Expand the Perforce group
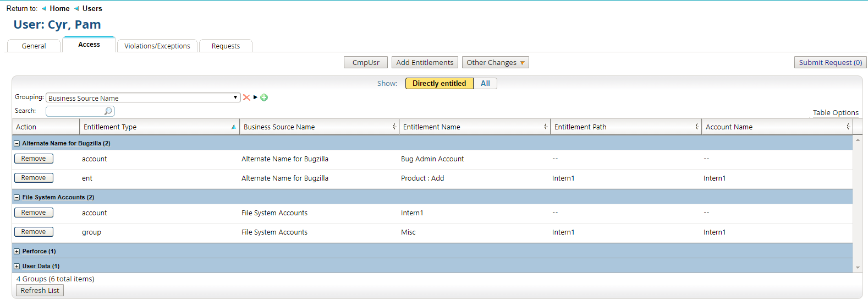868x299 pixels. point(17,251)
